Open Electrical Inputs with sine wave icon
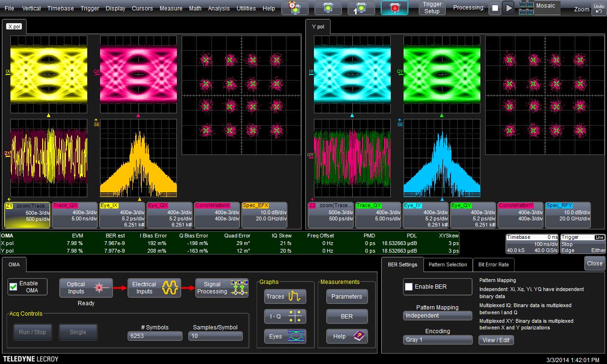 click(154, 288)
